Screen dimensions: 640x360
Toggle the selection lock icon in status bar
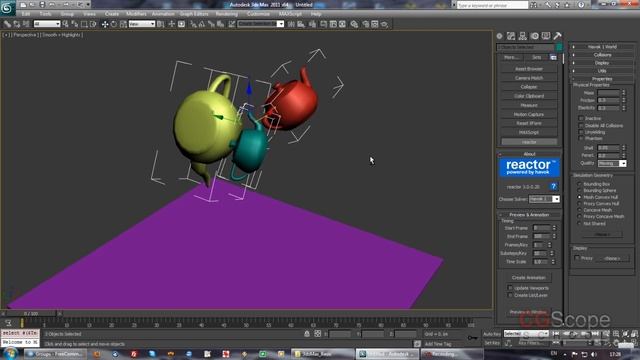pyautogui.click(x=307, y=334)
